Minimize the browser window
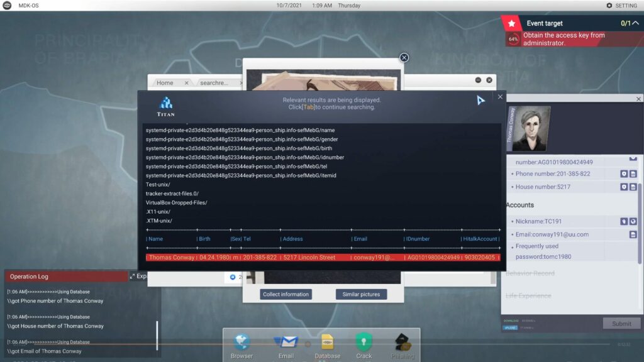 coord(478,80)
